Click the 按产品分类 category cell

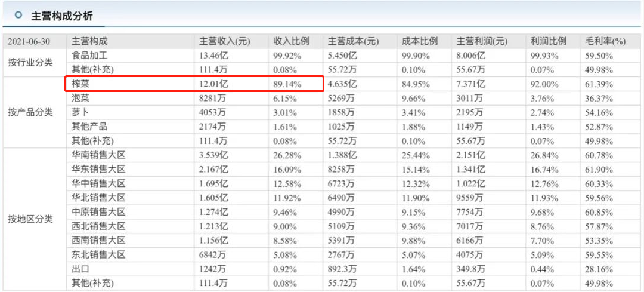[x=31, y=113]
